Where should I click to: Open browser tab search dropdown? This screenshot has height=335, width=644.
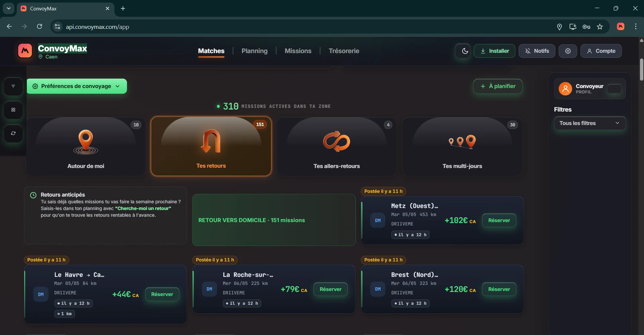9,8
